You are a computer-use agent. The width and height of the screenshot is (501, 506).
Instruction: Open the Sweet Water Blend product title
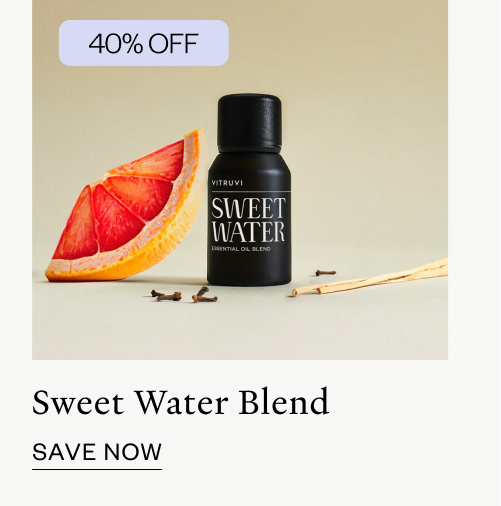(x=181, y=403)
